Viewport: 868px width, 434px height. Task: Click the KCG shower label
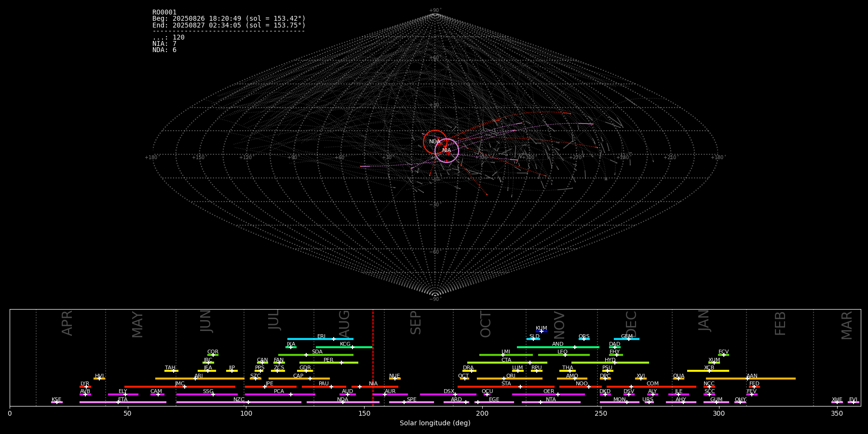[345, 344]
